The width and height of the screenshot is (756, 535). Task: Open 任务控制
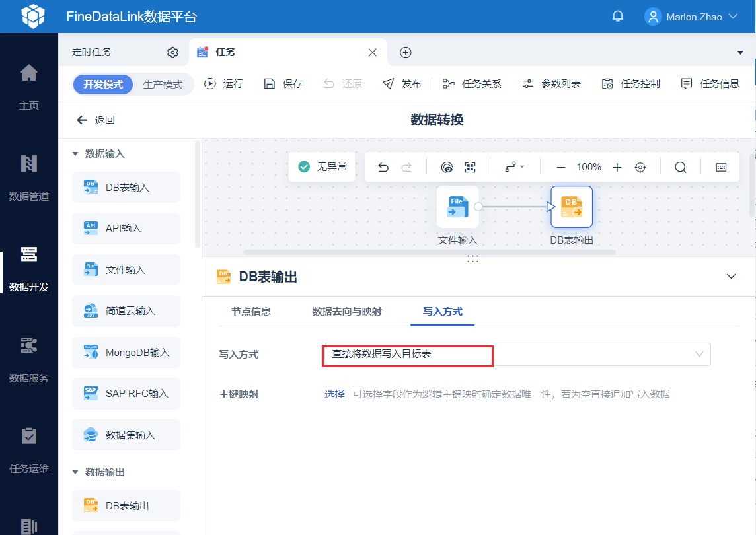coord(630,84)
